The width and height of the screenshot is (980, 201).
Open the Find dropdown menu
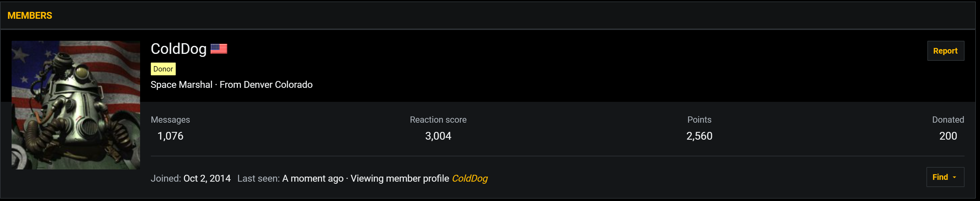[945, 177]
